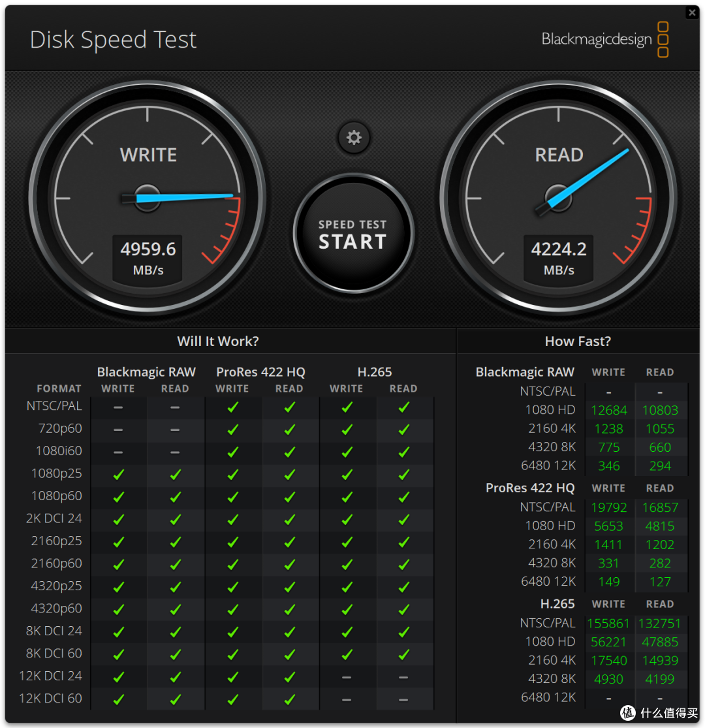Click the "Will It Work?" panel heading
The image size is (705, 728).
[217, 341]
